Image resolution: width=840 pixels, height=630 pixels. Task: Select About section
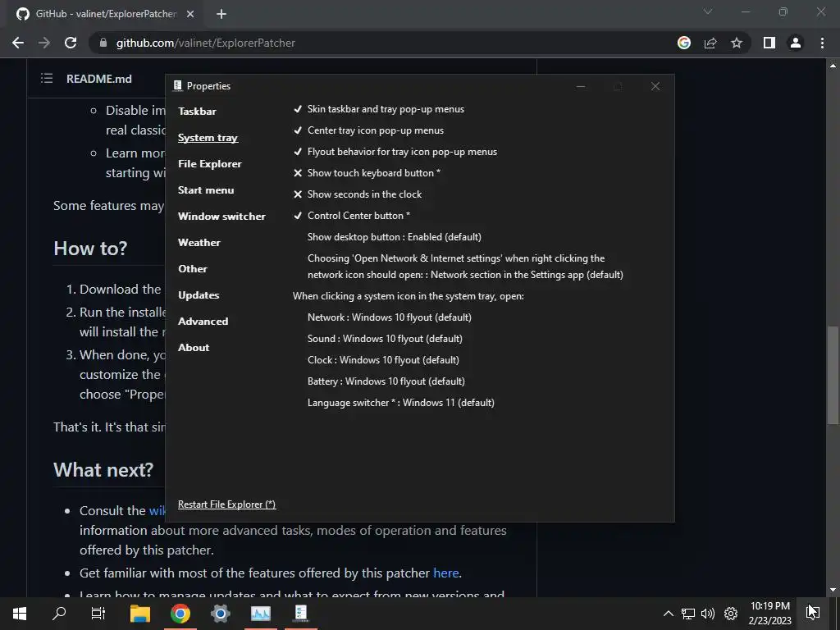194,348
